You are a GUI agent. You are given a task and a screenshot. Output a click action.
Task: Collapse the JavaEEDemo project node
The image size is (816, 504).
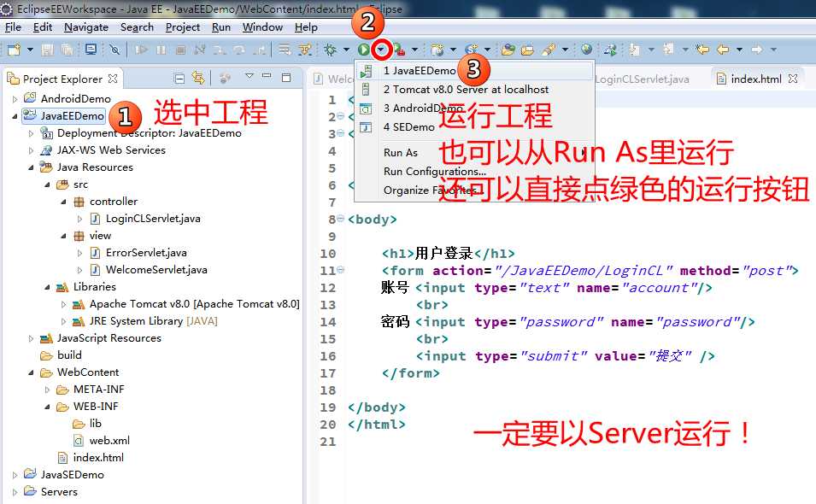[15, 116]
